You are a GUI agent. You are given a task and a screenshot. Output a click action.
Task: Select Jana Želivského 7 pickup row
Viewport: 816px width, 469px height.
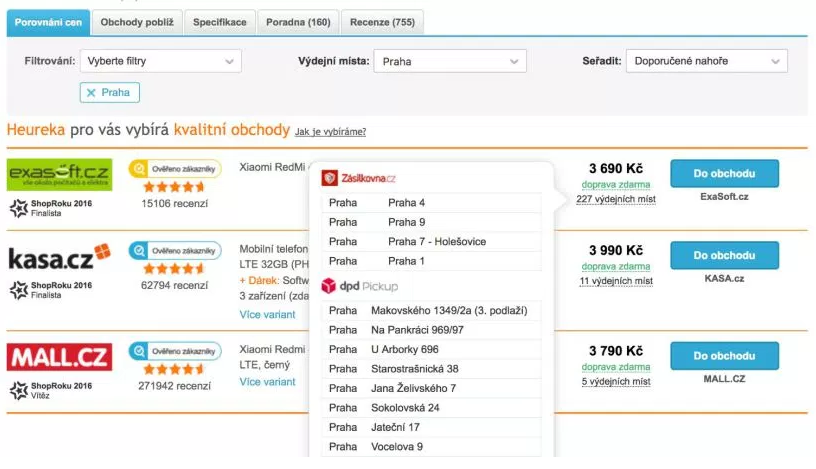point(431,388)
